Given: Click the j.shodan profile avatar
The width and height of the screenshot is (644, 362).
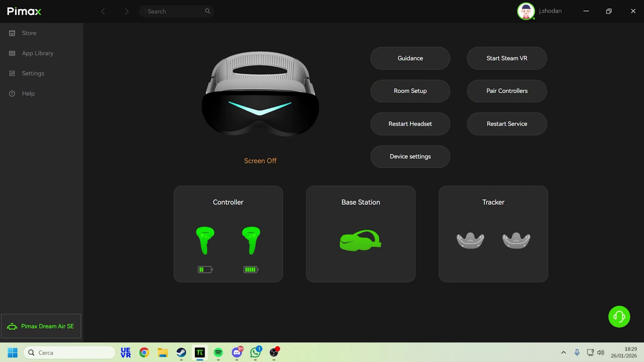Looking at the screenshot, I should [x=526, y=11].
